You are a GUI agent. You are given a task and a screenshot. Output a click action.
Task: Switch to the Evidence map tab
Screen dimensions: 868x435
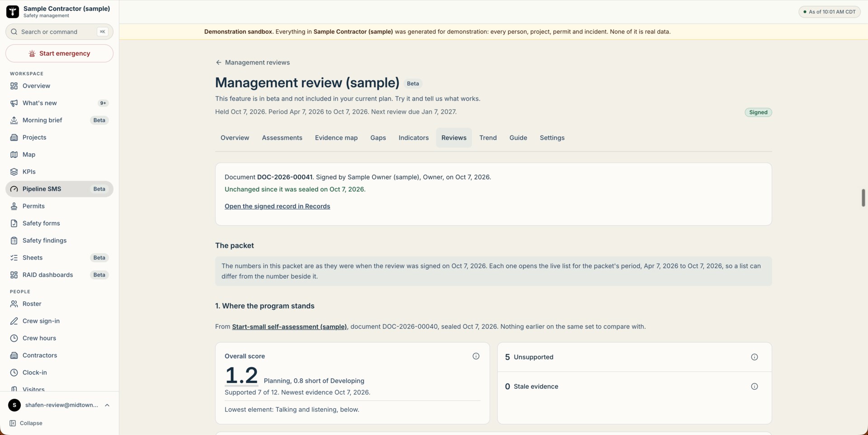(x=336, y=138)
